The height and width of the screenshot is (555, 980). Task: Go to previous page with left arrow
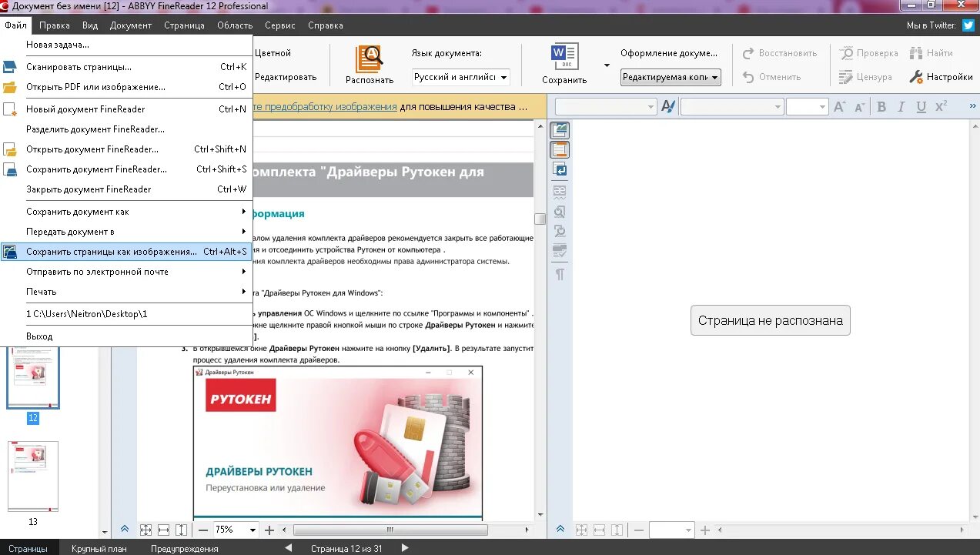pyautogui.click(x=289, y=548)
